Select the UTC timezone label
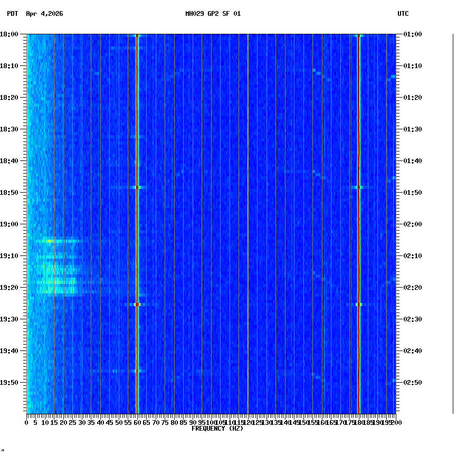 pyautogui.click(x=403, y=14)
